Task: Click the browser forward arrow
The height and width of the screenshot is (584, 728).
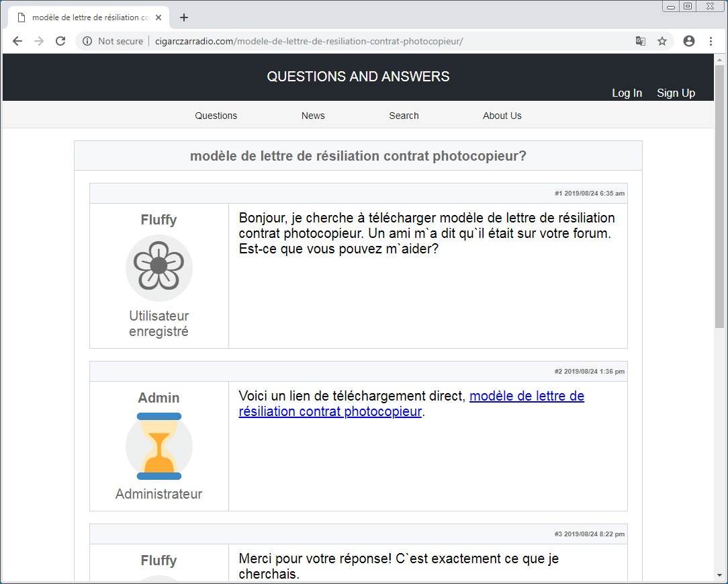Action: tap(39, 41)
